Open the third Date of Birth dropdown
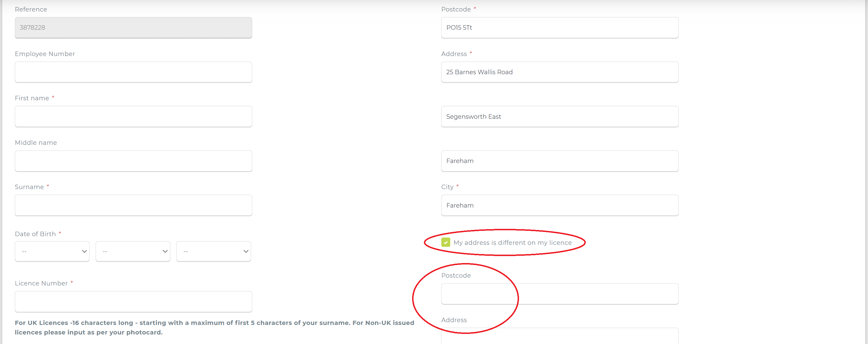Image resolution: width=868 pixels, height=344 pixels. pos(213,251)
